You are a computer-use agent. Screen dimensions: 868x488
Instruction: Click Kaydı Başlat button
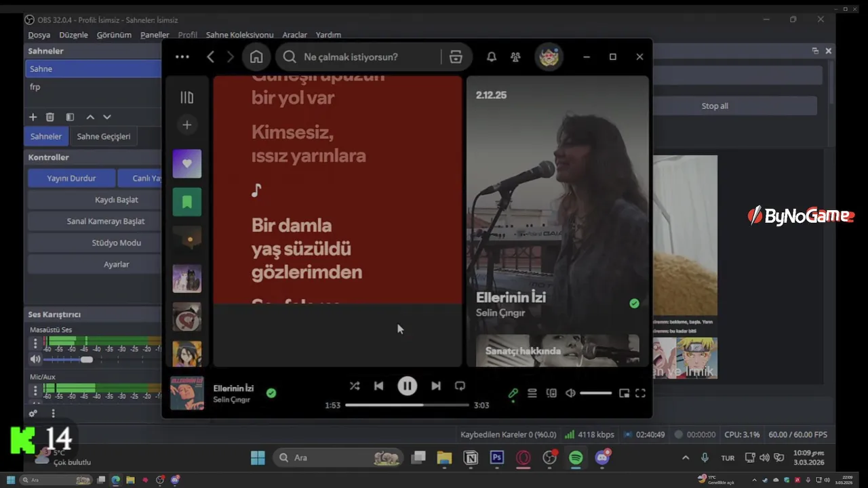click(x=95, y=200)
